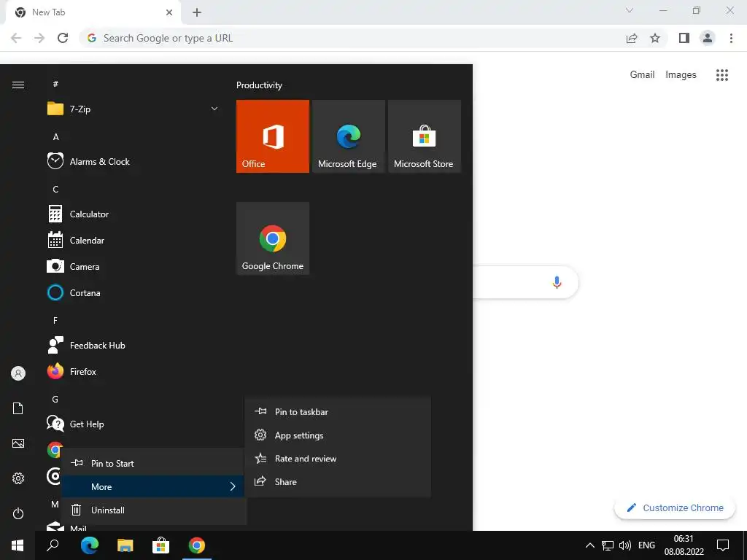
Task: Toggle Chrome side panel
Action: (x=684, y=38)
